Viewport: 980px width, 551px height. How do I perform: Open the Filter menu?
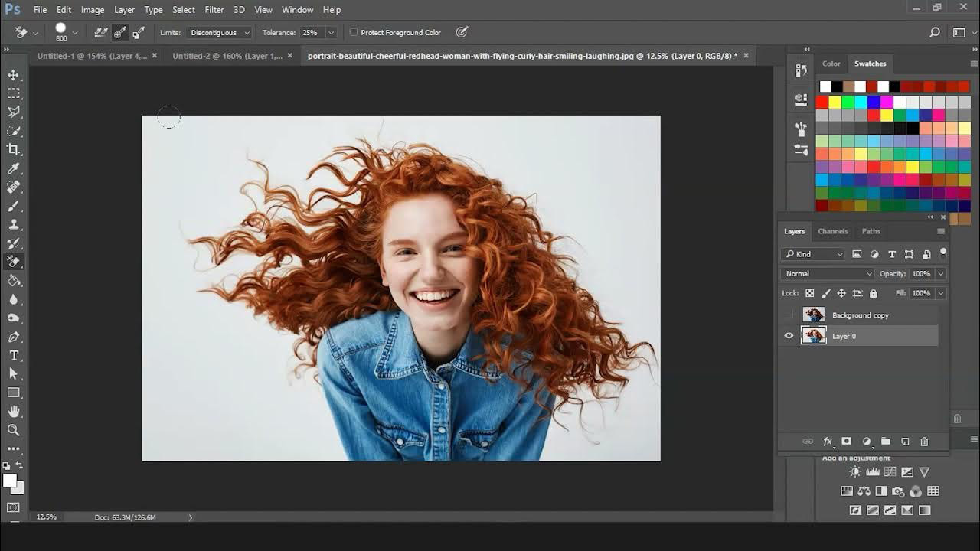coord(214,9)
